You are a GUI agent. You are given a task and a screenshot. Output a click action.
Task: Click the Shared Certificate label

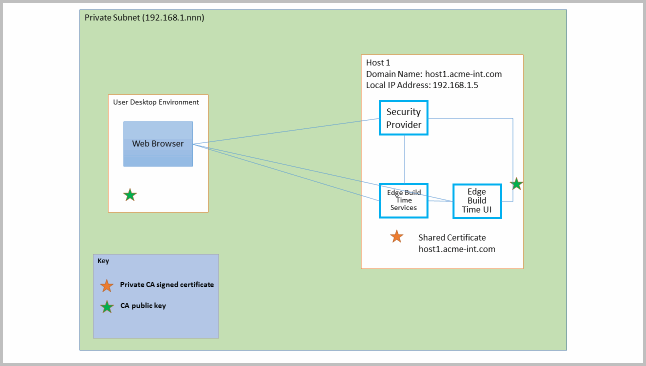tap(452, 237)
